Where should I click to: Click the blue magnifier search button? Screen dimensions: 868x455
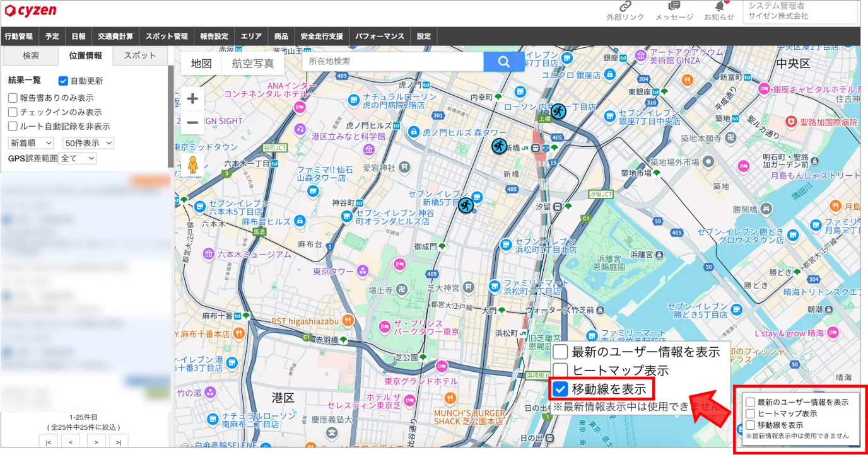coord(503,62)
